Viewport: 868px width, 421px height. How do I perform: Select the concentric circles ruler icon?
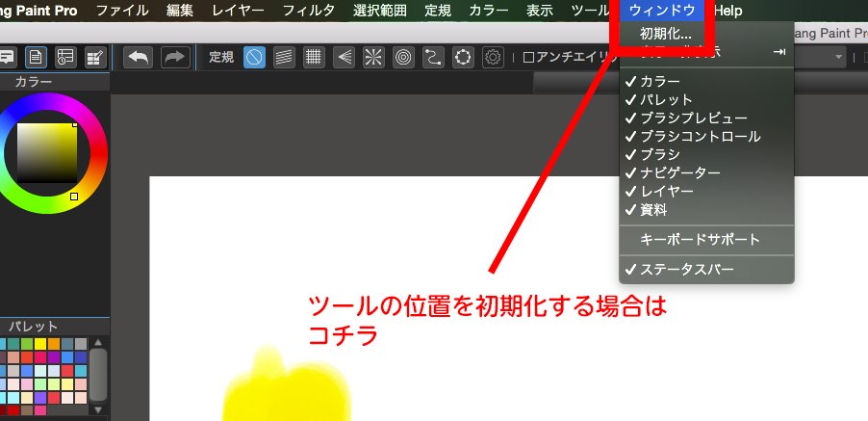(x=403, y=57)
